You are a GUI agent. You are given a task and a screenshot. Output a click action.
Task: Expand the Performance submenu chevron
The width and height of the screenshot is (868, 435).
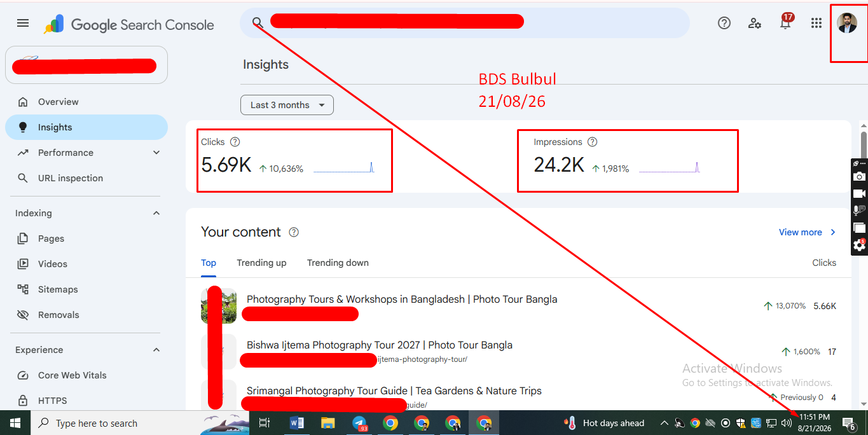156,153
